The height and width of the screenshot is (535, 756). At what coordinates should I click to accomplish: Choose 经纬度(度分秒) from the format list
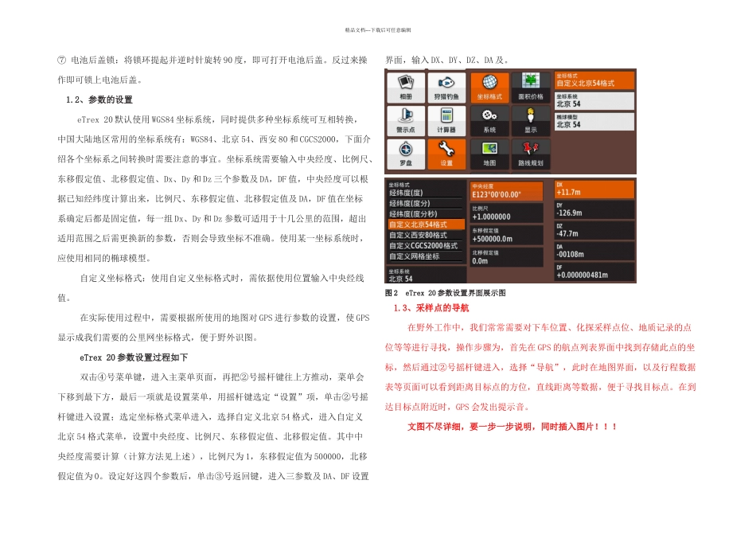(427, 214)
